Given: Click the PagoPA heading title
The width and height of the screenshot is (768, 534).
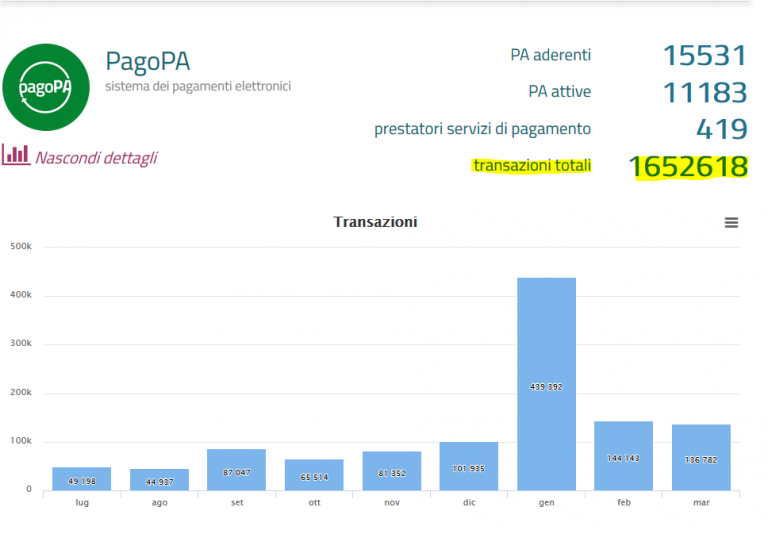Looking at the screenshot, I should 147,62.
